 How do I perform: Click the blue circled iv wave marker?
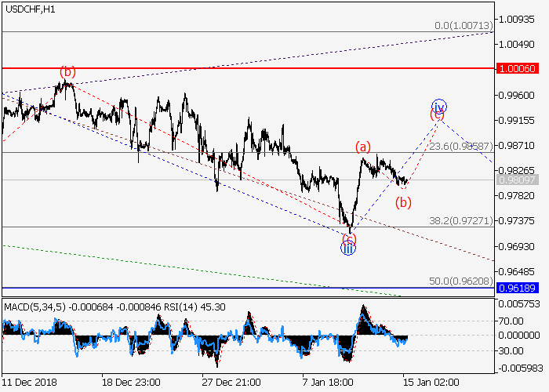pos(439,106)
